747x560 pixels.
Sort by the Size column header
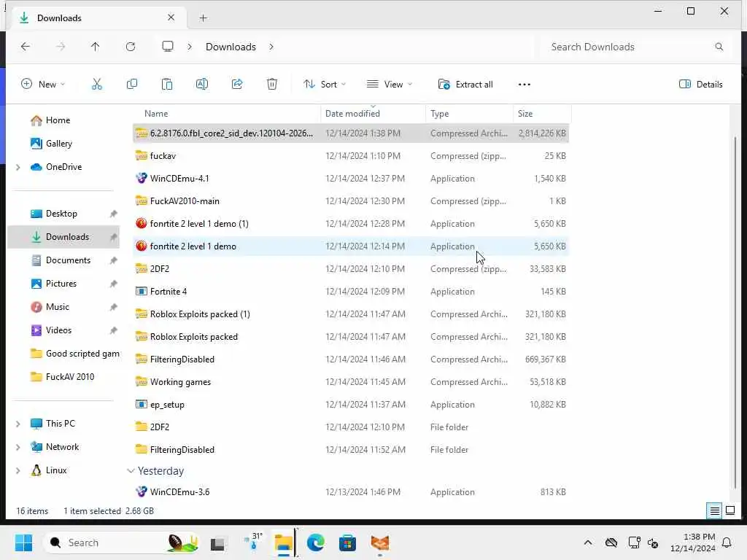click(x=525, y=114)
